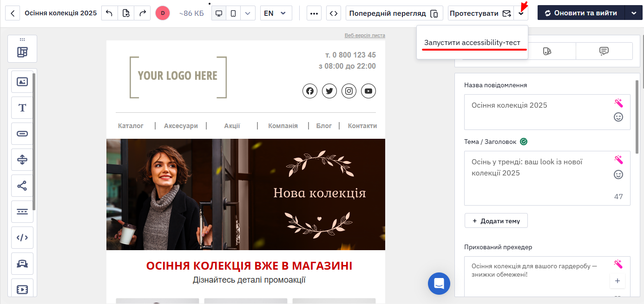
Task: Click the Назва повідомлення input field
Action: pos(547,112)
